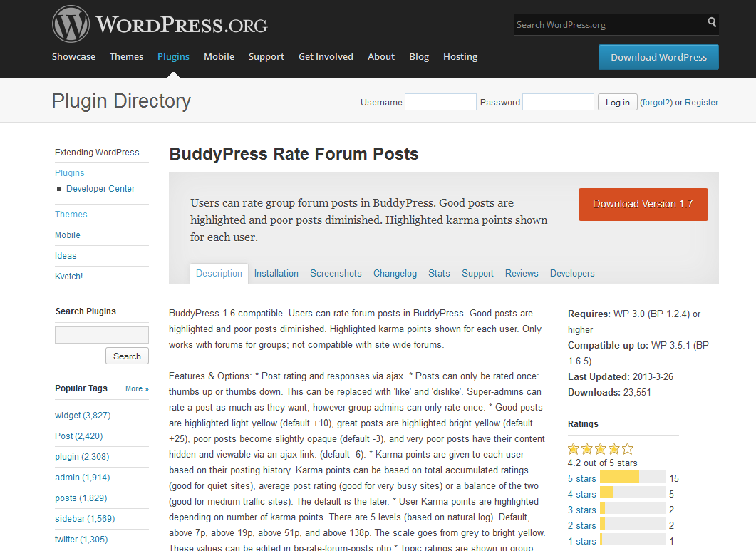Open Blog in top navigation
The image size is (756, 551).
tap(419, 56)
